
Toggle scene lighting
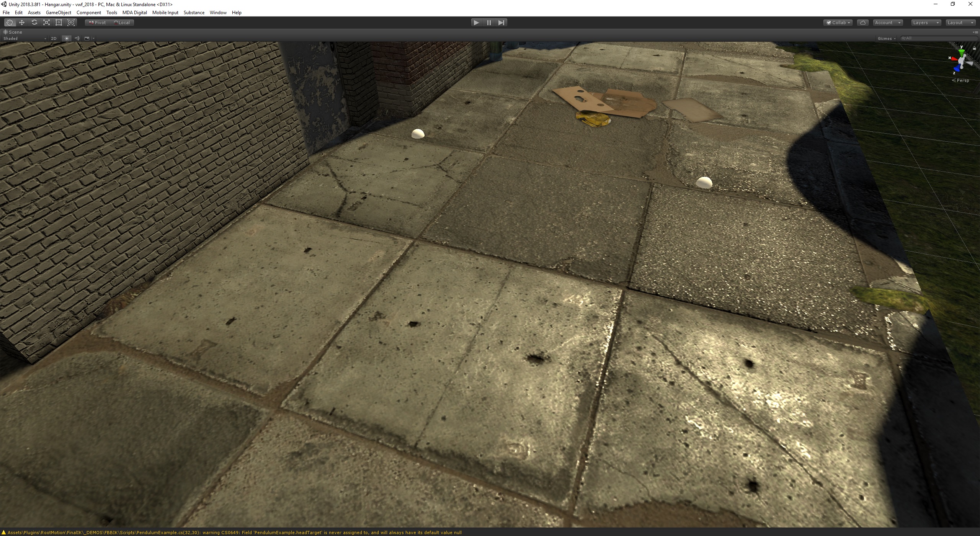66,38
